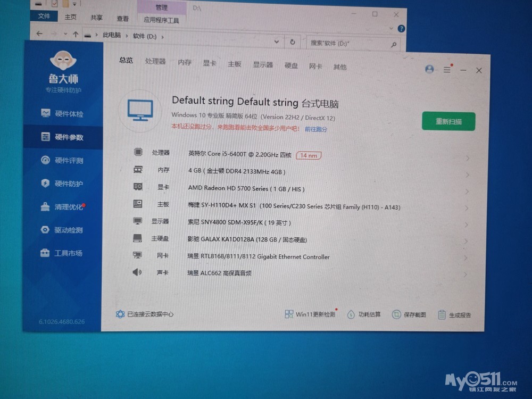Click version number 6.1026.4680.626
The width and height of the screenshot is (532, 399).
tap(62, 321)
